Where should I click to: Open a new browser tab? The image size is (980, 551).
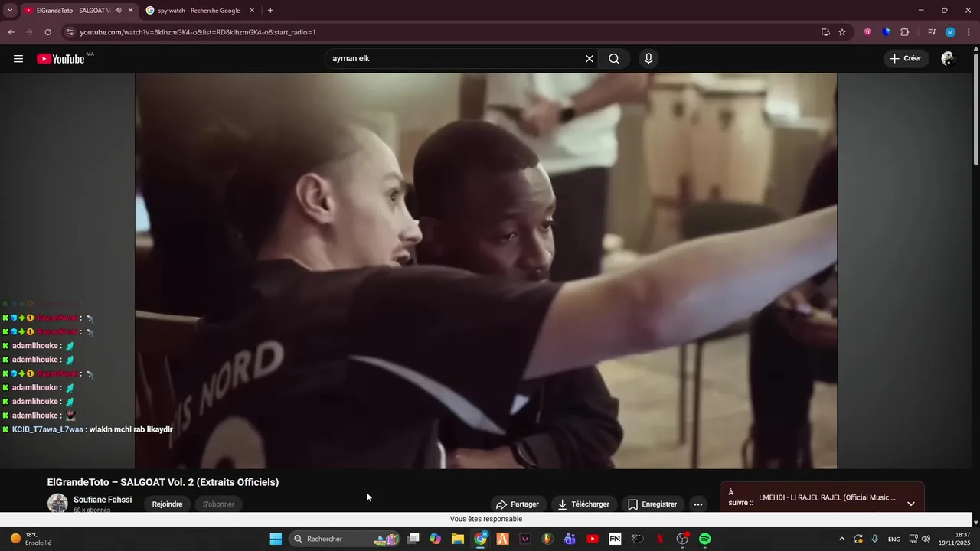pyautogui.click(x=270, y=11)
